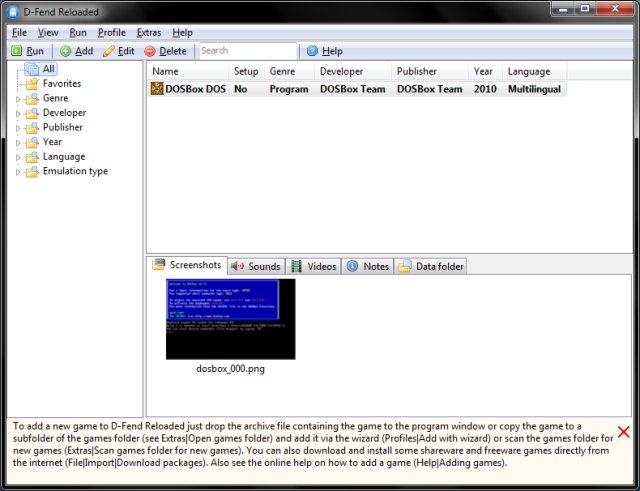Select the dosbox_000.png screenshot thumbnail
640x491 pixels.
coord(230,319)
